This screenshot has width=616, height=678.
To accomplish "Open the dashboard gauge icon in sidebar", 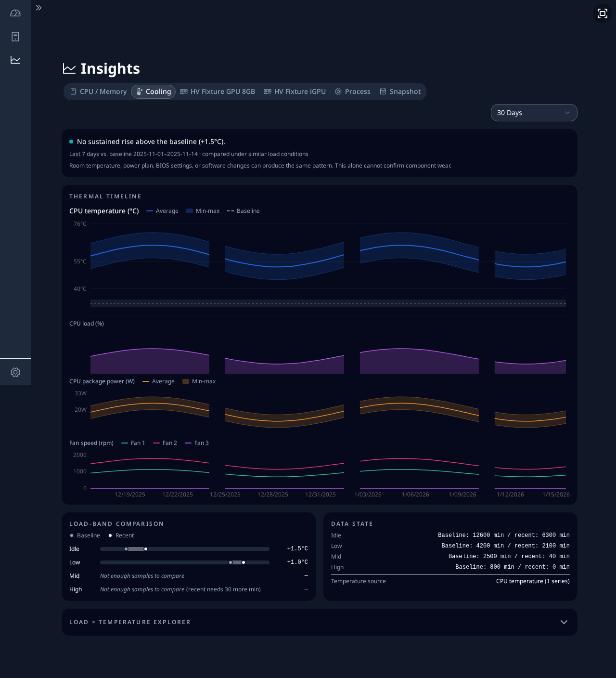I will pos(15,13).
